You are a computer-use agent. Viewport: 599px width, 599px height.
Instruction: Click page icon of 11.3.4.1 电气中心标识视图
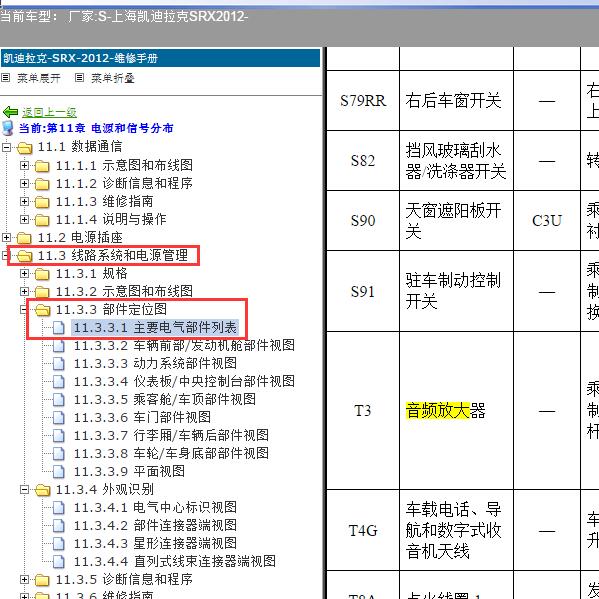coord(59,508)
